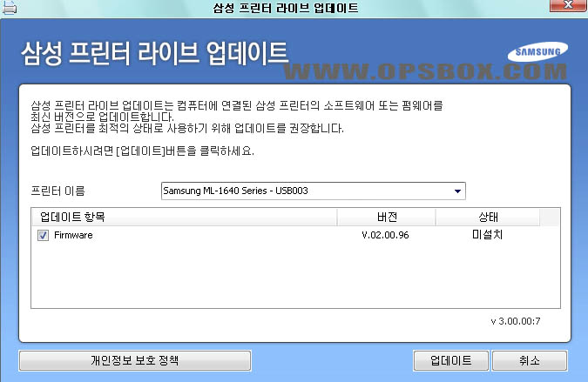This screenshot has width=588, height=382.
Task: Open the printer name dropdown arrow
Action: click(x=457, y=191)
